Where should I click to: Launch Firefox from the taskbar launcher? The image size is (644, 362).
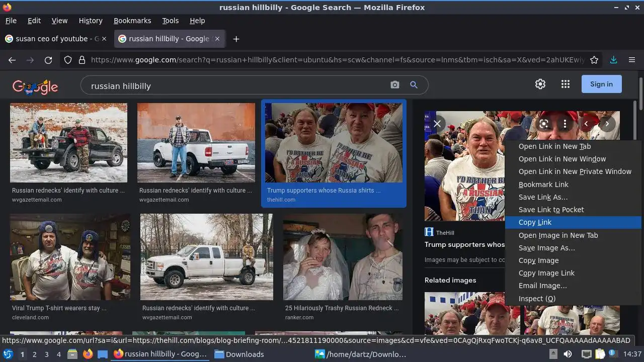(x=88, y=354)
